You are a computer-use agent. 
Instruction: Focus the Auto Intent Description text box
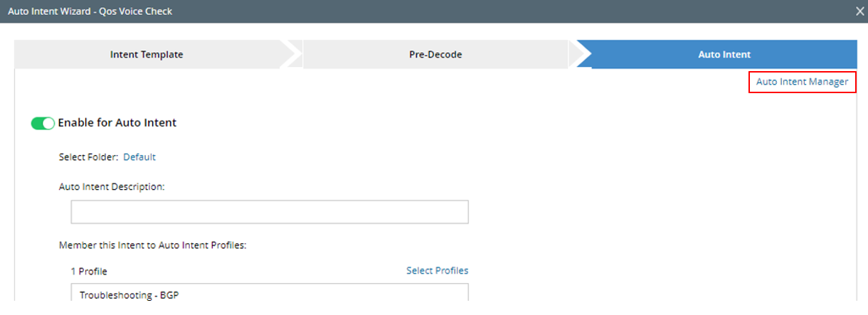click(270, 212)
